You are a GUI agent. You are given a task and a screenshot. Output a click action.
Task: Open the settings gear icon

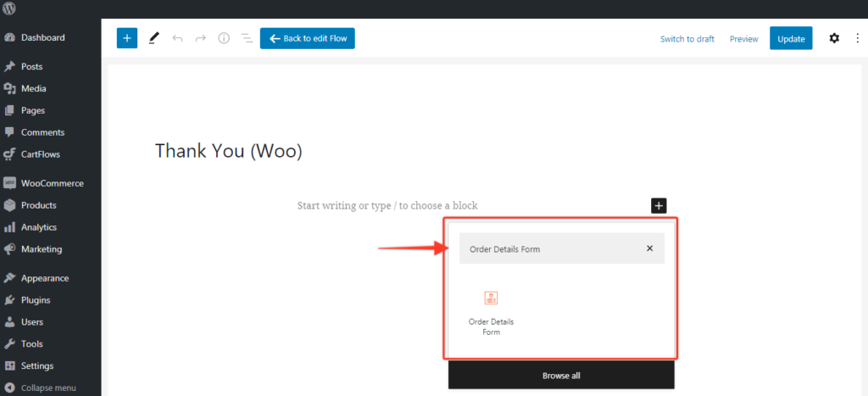pyautogui.click(x=834, y=38)
